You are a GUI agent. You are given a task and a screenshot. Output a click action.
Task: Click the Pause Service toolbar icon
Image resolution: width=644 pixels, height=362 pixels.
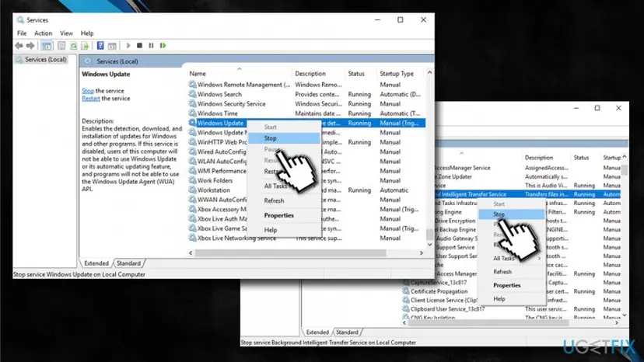coord(151,46)
